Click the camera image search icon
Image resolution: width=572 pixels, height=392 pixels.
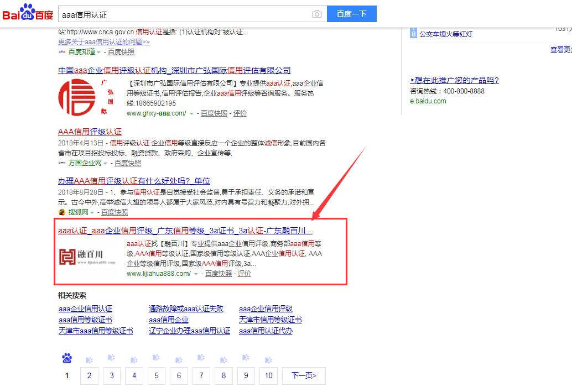(316, 14)
